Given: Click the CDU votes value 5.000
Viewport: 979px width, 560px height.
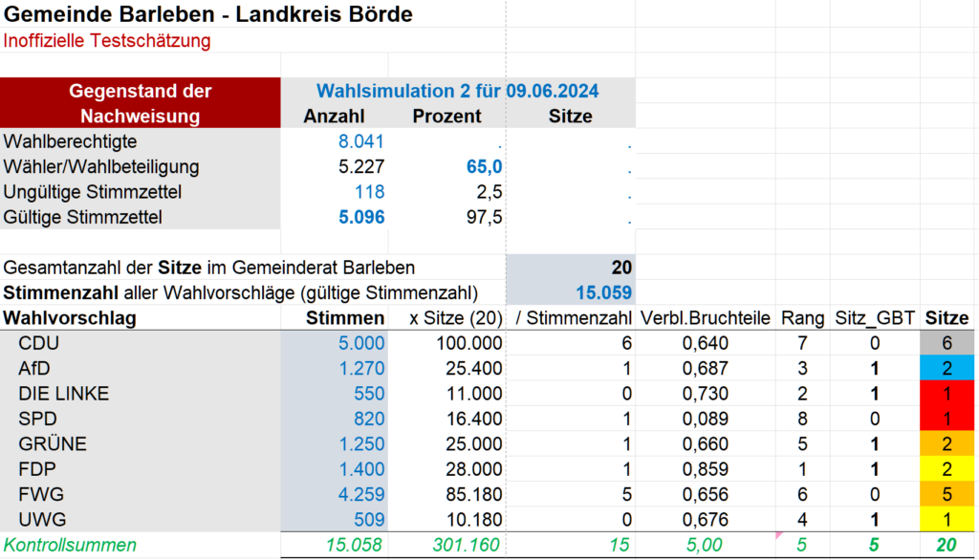Looking at the screenshot, I should 361,343.
